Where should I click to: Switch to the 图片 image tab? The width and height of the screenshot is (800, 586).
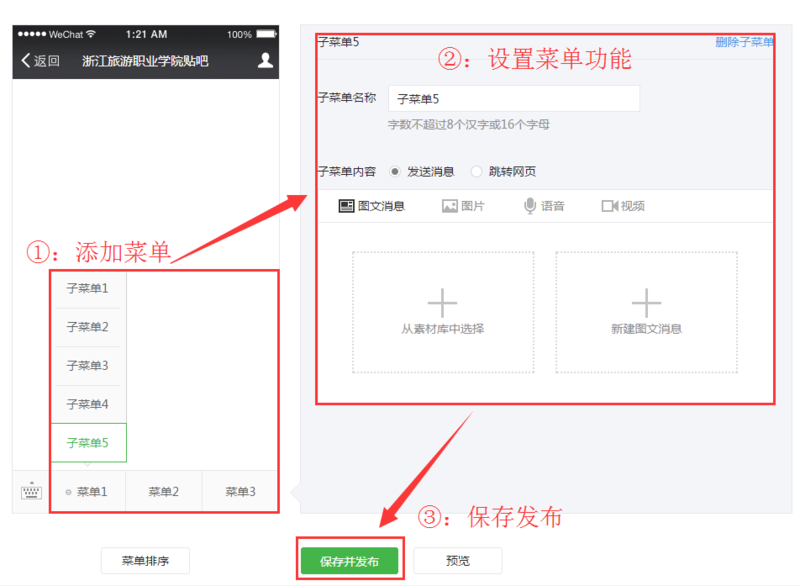463,206
